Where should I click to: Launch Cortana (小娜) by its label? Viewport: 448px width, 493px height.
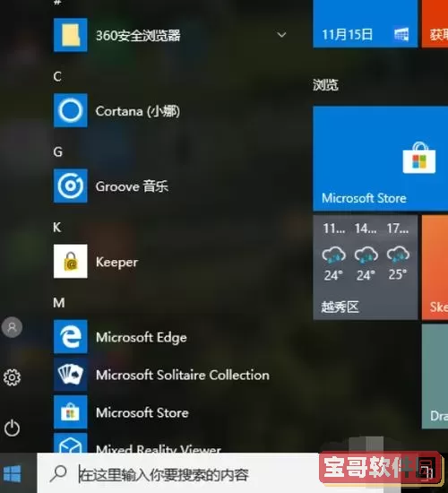(138, 111)
